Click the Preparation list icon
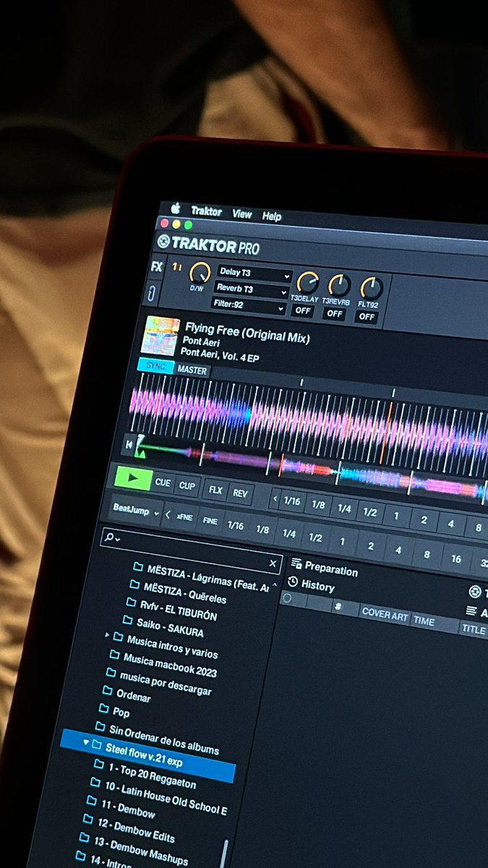 click(296, 563)
